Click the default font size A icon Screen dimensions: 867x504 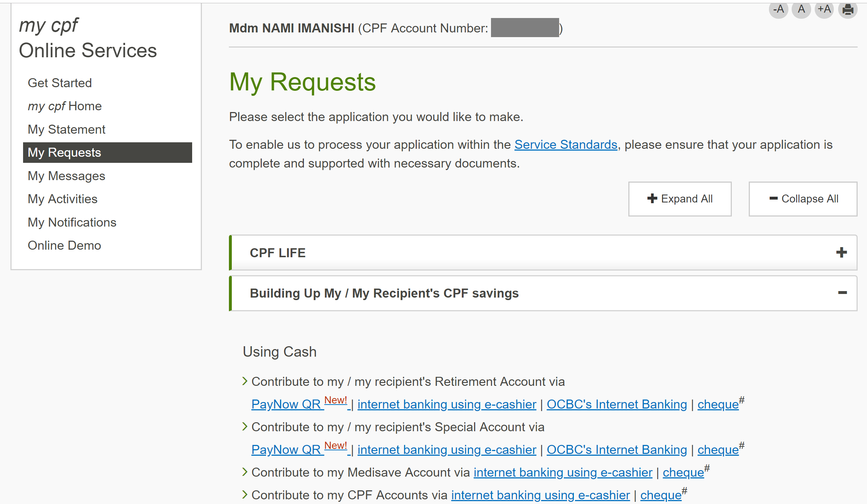point(801,9)
